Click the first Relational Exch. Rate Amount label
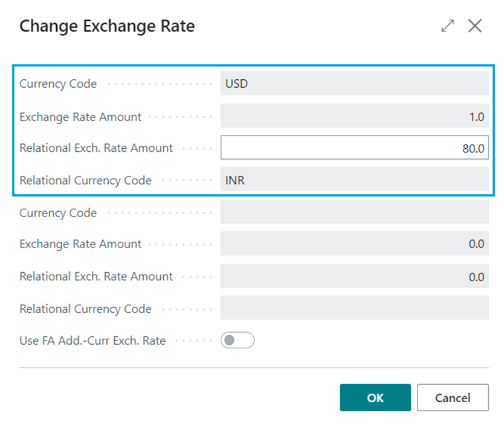The width and height of the screenshot is (504, 424). (96, 148)
